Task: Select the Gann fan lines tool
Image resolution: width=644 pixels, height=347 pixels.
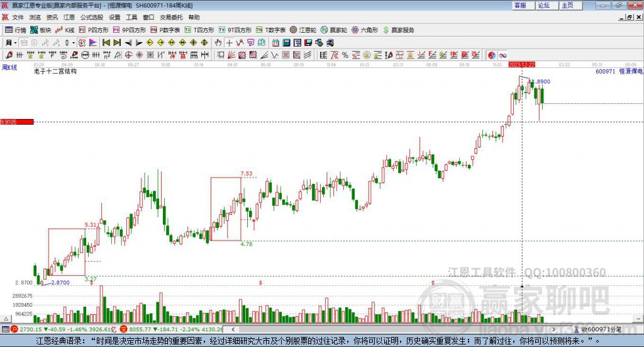Action: (x=231, y=55)
